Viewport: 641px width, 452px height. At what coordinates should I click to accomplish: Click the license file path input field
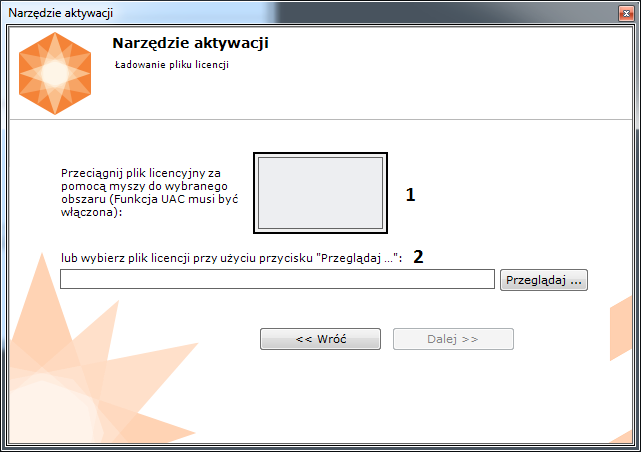277,279
